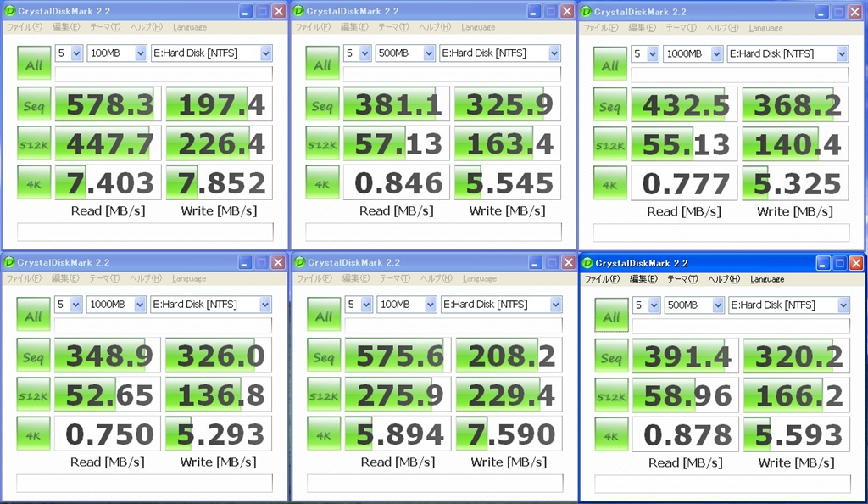868x504 pixels.
Task: Open the 1000MB test size dropdown above the 348.9 result
Action: (x=115, y=305)
